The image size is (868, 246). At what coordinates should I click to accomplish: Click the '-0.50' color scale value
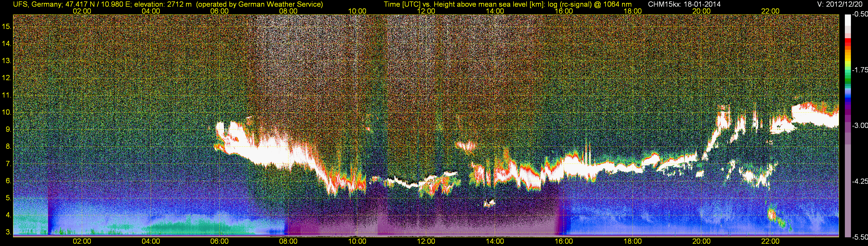[860, 14]
